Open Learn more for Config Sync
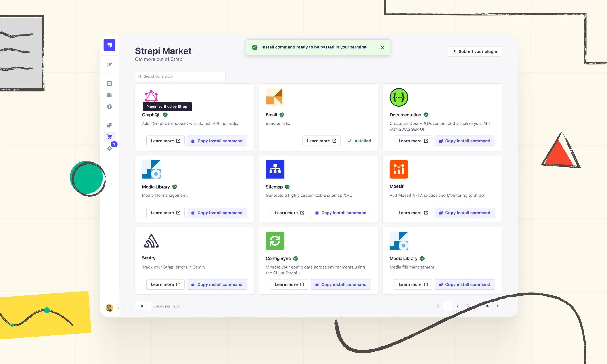This screenshot has height=364, width=607. tap(289, 284)
